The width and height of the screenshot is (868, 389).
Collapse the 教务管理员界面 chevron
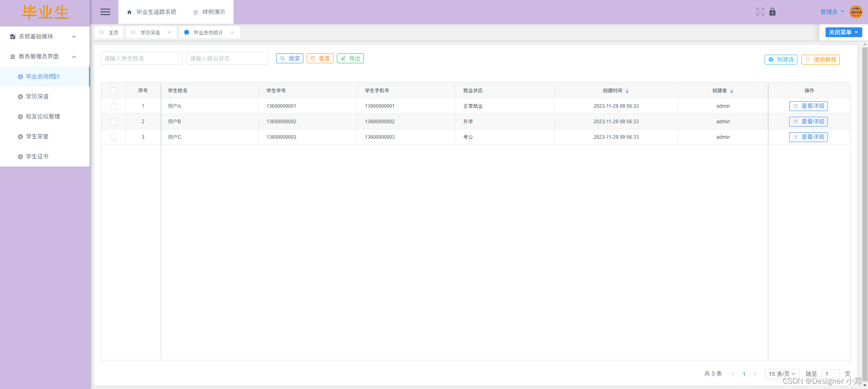(x=74, y=57)
